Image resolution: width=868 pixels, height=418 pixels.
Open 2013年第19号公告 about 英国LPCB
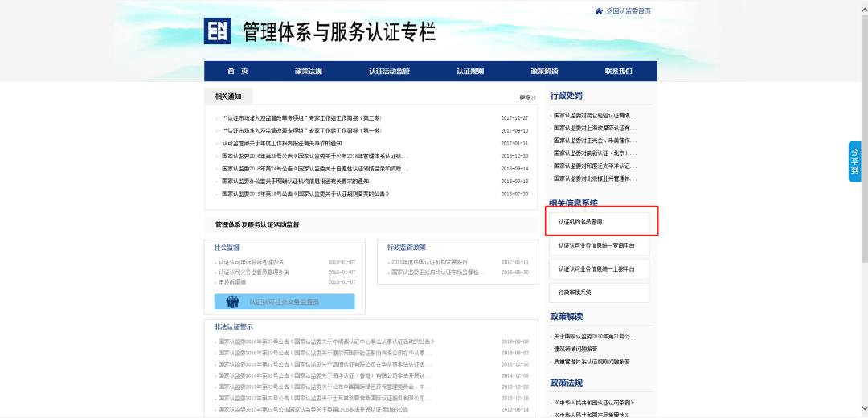313,410
